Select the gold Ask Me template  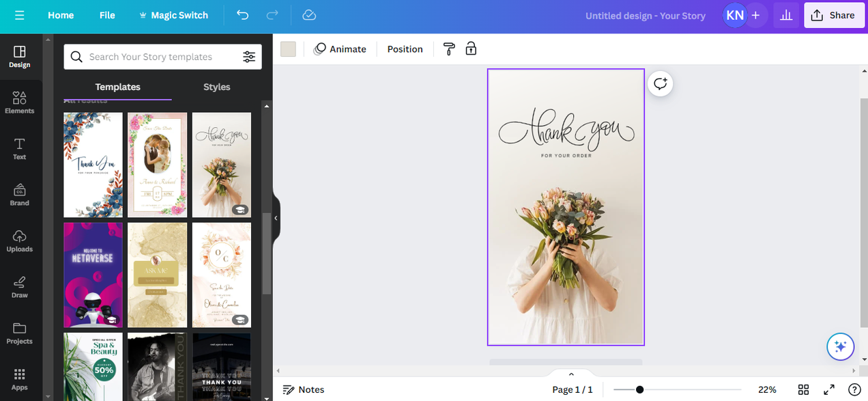157,275
